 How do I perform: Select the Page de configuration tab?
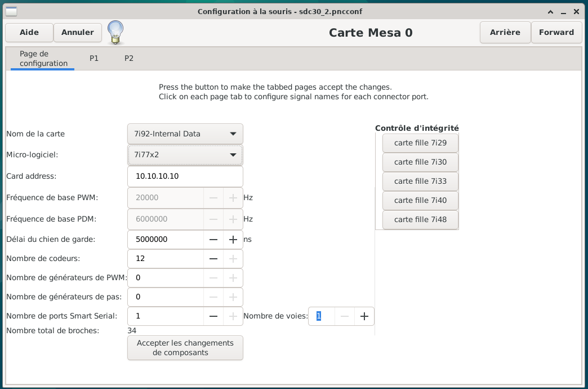pos(43,59)
